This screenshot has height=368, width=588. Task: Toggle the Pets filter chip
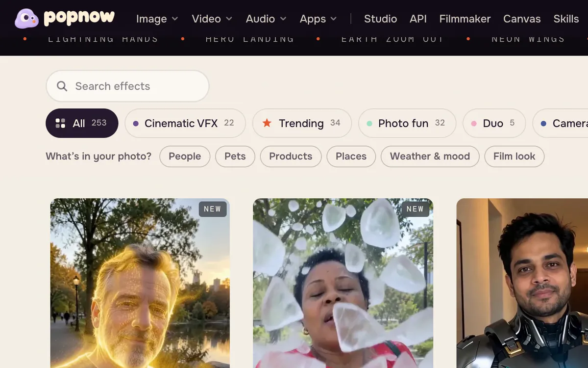(235, 157)
